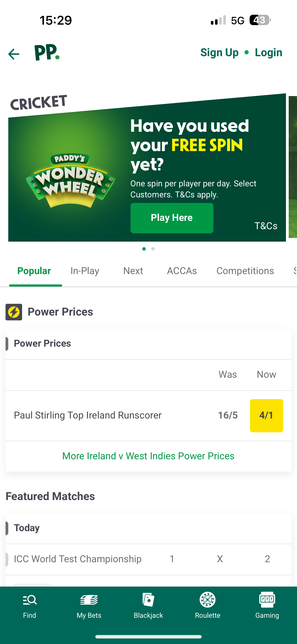Image resolution: width=297 pixels, height=644 pixels.
Task: Open the Next matches section
Action: pyautogui.click(x=133, y=271)
